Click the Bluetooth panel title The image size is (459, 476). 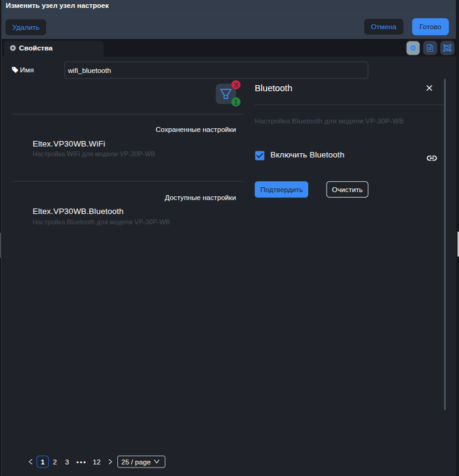coord(274,88)
